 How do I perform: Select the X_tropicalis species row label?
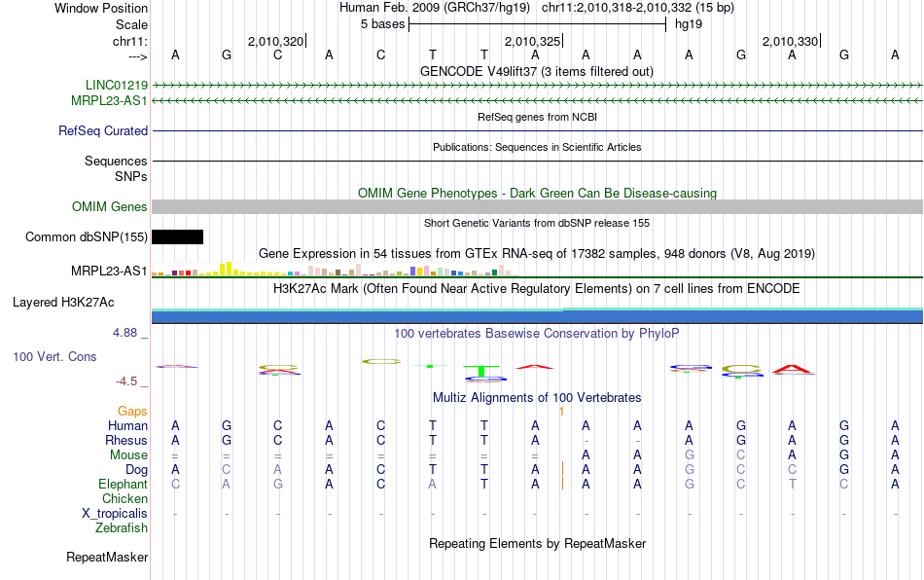(x=115, y=514)
